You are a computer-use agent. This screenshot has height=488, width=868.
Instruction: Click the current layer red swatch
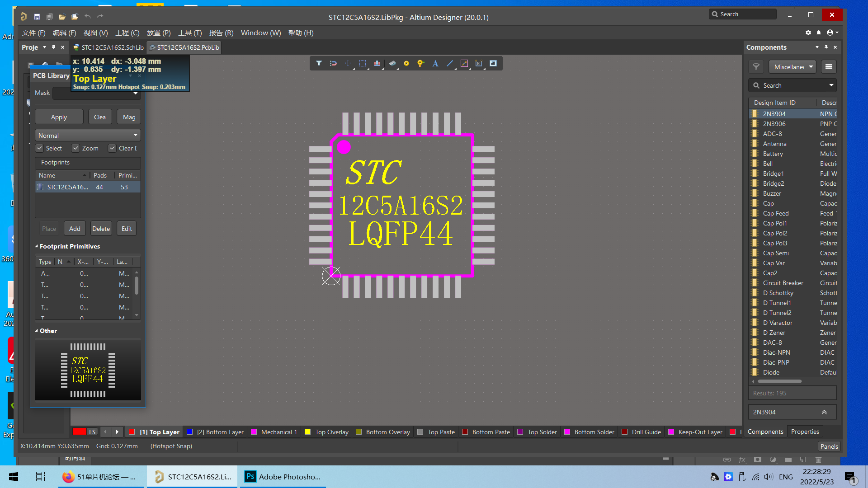[80, 432]
